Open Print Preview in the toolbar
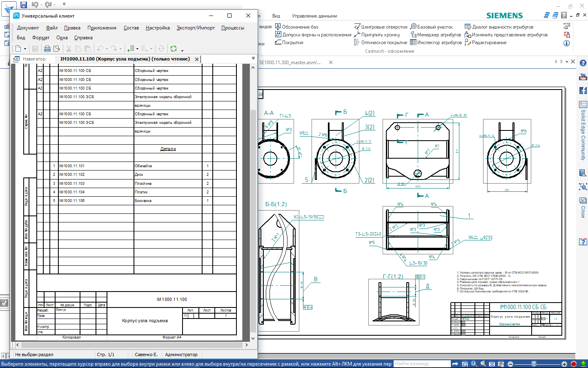Image resolution: width=588 pixels, height=368 pixels. point(57,49)
